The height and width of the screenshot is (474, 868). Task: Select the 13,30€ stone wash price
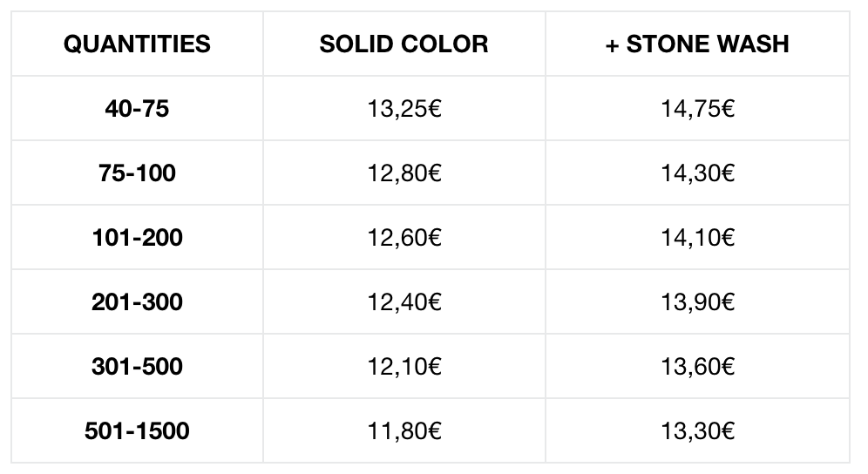tap(697, 430)
